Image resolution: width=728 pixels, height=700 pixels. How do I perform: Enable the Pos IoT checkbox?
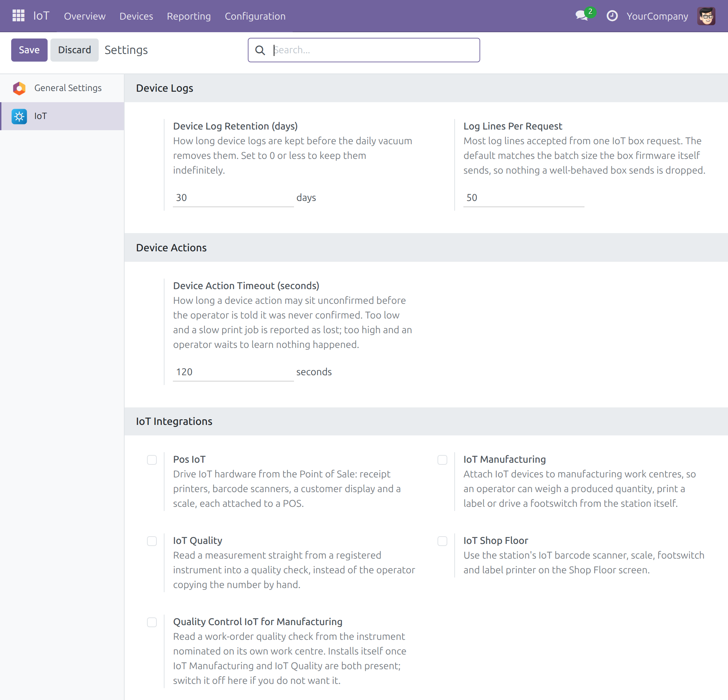point(152,460)
